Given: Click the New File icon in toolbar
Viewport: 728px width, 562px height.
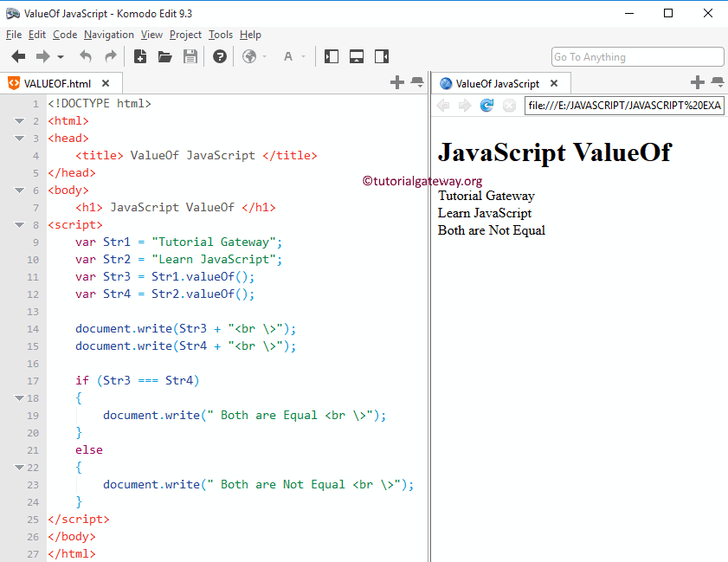Looking at the screenshot, I should coord(139,57).
